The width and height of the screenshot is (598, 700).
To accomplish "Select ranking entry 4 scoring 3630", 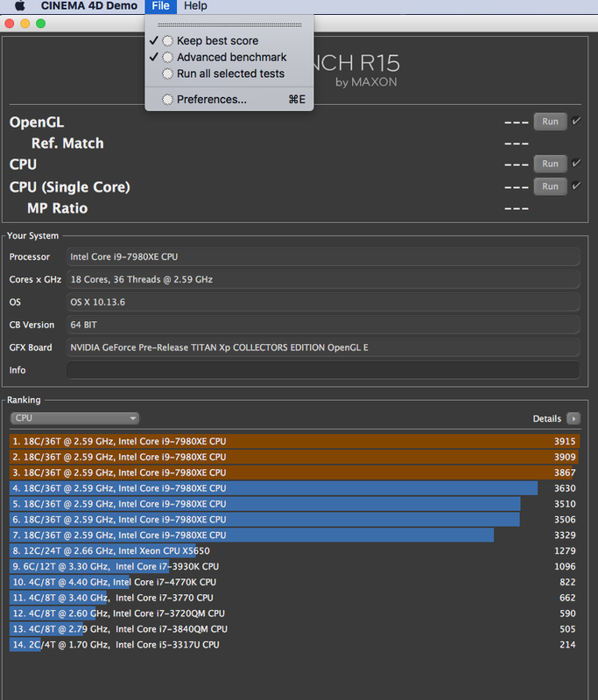I will [x=294, y=488].
